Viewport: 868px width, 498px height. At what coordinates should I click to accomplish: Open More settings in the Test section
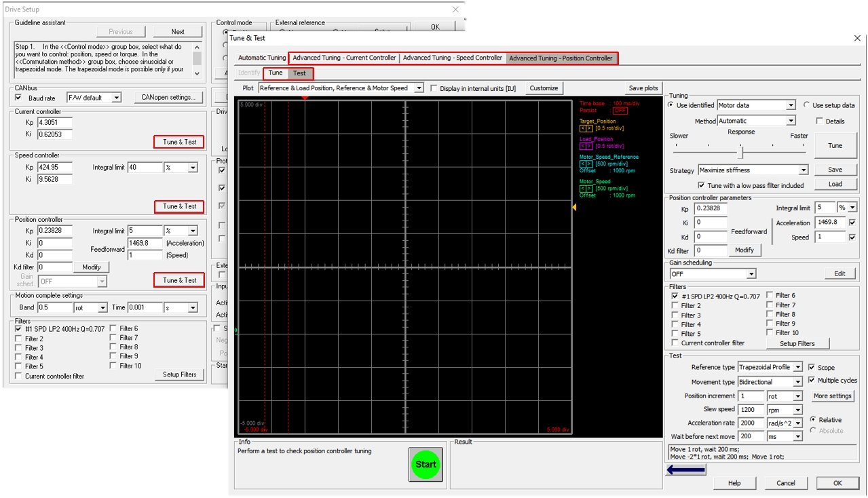point(832,396)
